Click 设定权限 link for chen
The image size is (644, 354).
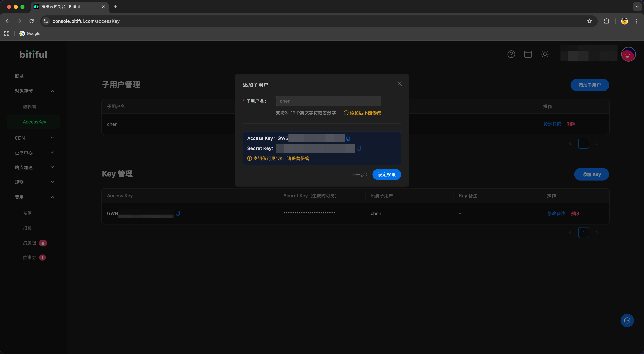click(552, 124)
